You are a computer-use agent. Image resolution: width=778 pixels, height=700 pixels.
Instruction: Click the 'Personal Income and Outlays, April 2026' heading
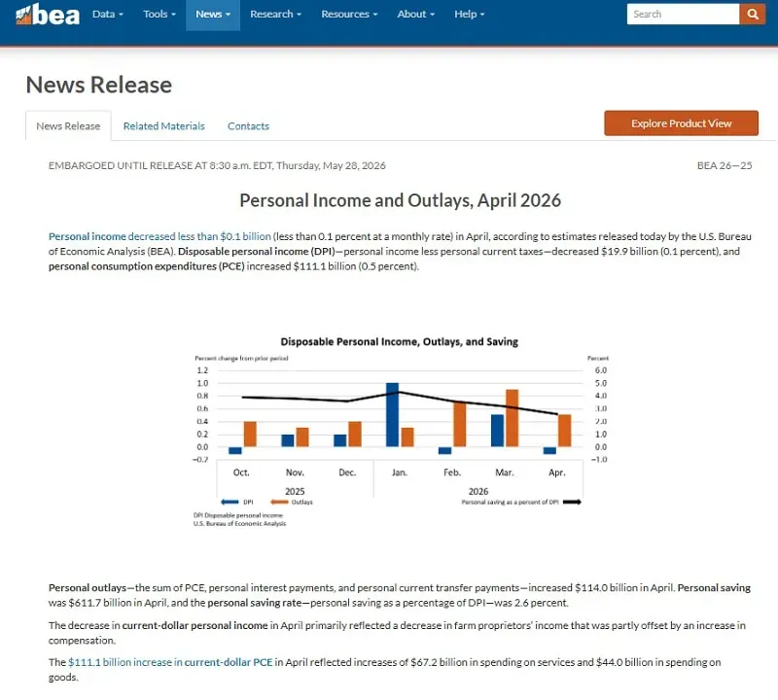(400, 200)
